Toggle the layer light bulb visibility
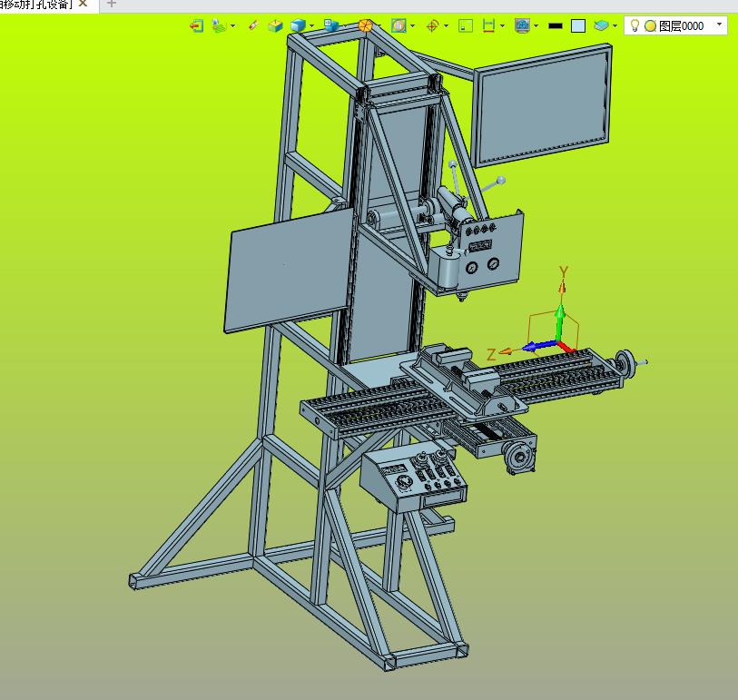The image size is (738, 700). point(635,25)
